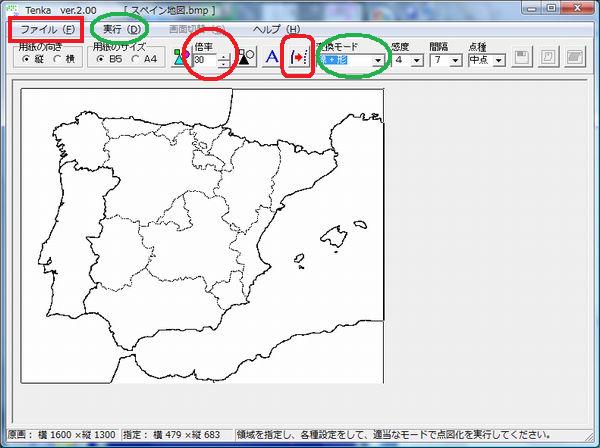Click the 倍率 magnification input field

(204, 61)
